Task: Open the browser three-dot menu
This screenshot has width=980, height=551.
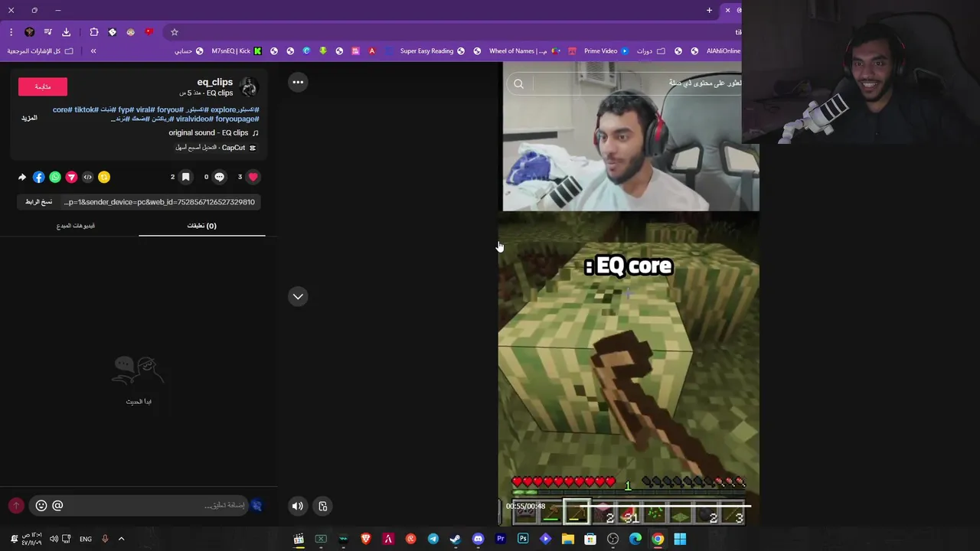Action: [11, 32]
